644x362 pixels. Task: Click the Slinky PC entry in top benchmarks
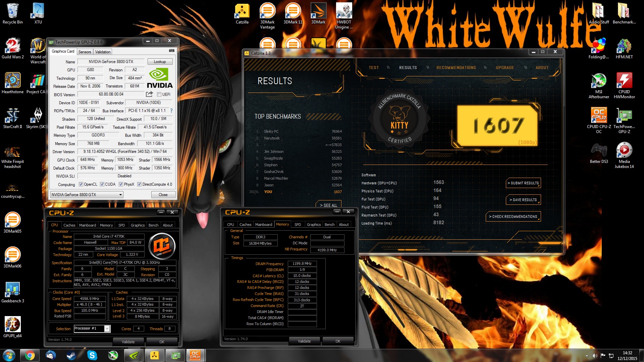(299, 131)
